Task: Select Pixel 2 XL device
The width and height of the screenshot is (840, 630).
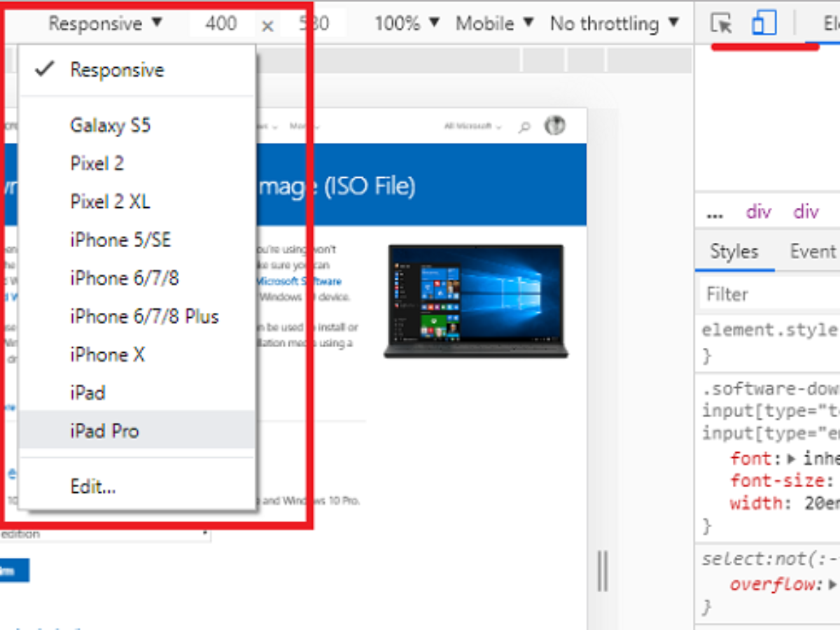Action: (137, 202)
